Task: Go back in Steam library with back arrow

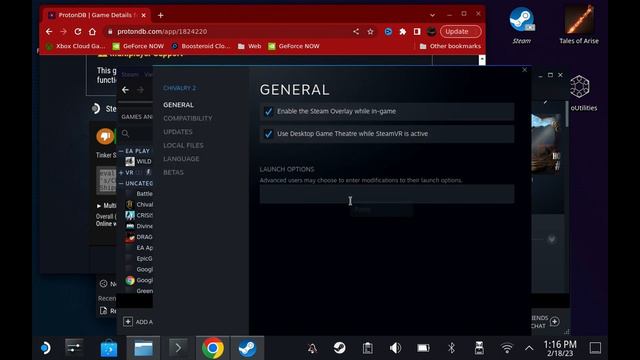Action: [125, 90]
